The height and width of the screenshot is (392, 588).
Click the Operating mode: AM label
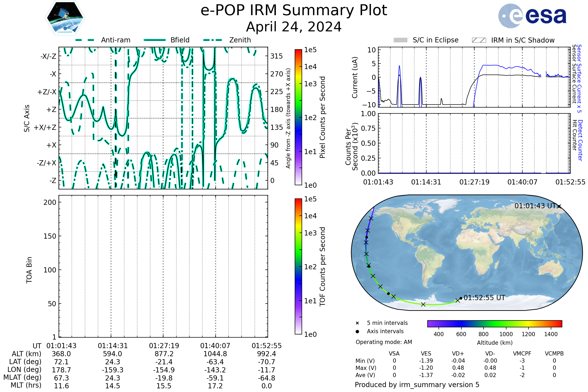[384, 342]
